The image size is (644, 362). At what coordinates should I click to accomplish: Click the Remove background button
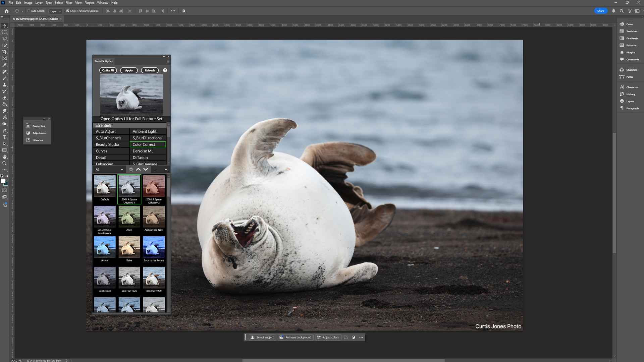pyautogui.click(x=295, y=337)
